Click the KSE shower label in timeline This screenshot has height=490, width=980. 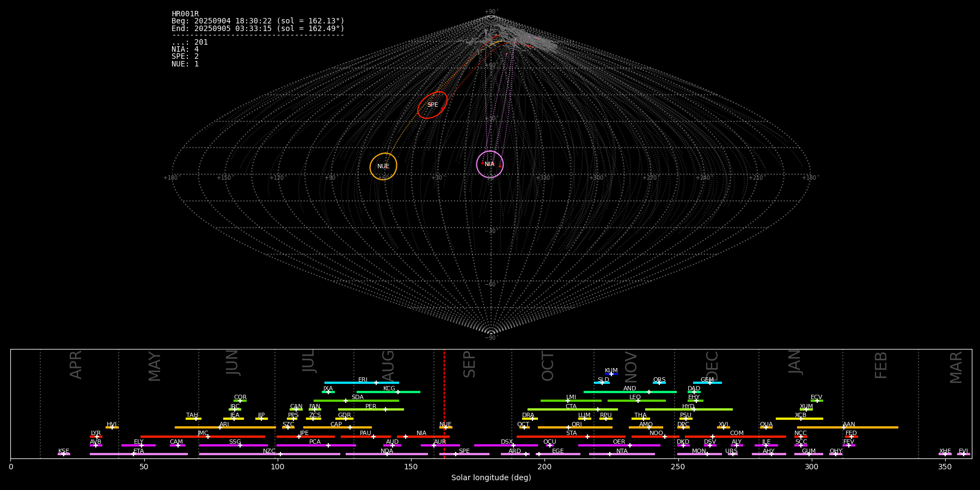coord(64,451)
